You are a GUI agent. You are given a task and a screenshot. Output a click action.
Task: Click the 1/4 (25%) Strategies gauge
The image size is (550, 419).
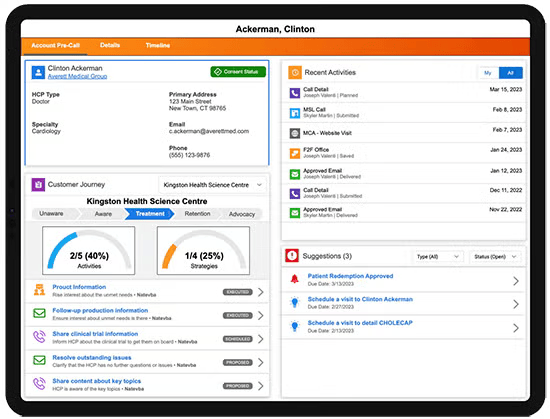[203, 250]
